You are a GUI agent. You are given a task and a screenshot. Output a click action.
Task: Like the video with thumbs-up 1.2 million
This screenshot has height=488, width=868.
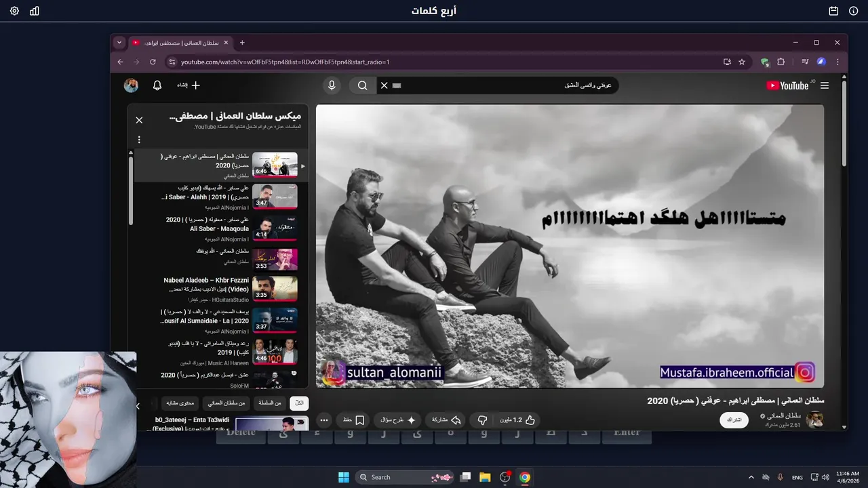click(x=517, y=420)
